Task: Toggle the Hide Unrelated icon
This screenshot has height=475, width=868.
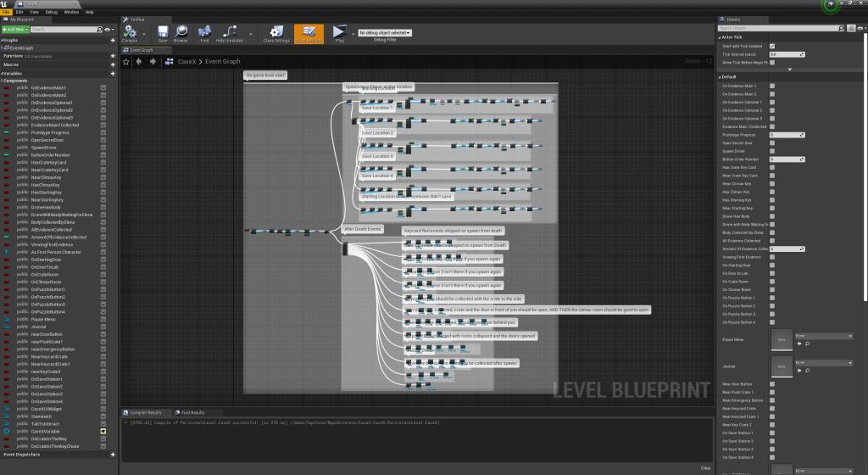Action: coord(231,34)
